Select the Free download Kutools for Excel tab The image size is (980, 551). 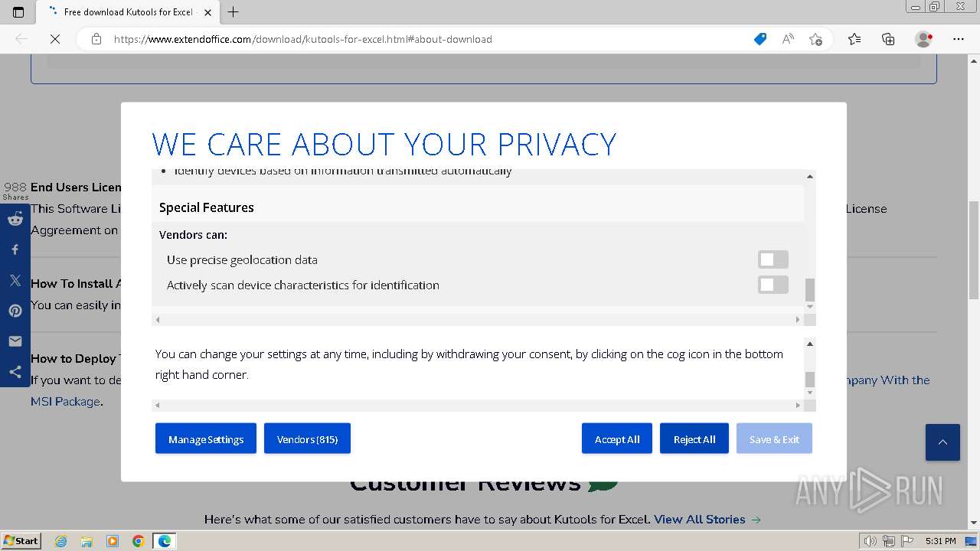[x=129, y=11]
